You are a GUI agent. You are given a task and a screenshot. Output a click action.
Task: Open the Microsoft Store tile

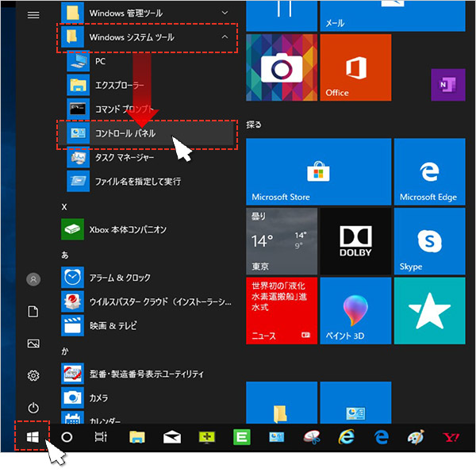318,172
